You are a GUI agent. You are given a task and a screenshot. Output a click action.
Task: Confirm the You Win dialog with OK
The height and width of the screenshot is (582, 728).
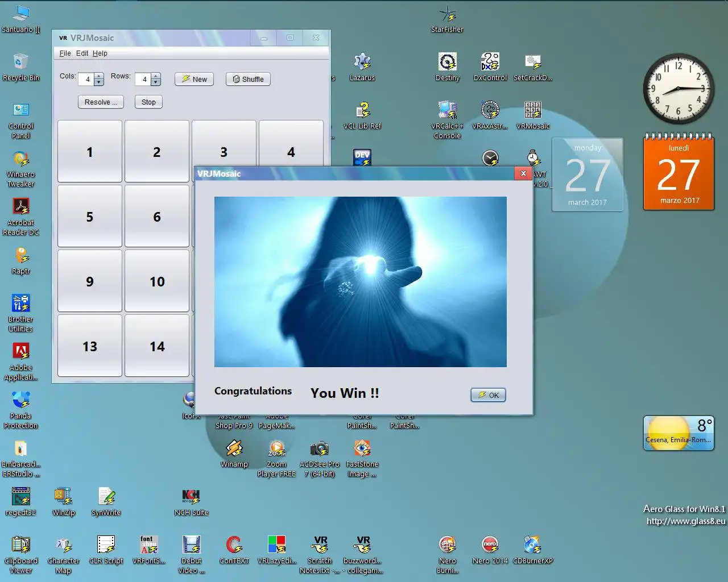(x=488, y=395)
